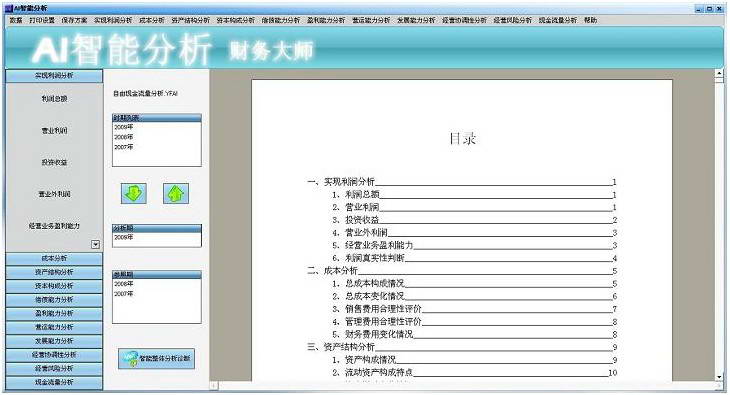
Task: Expand 发展能力分析 section in left sidebar
Action: click(x=54, y=341)
